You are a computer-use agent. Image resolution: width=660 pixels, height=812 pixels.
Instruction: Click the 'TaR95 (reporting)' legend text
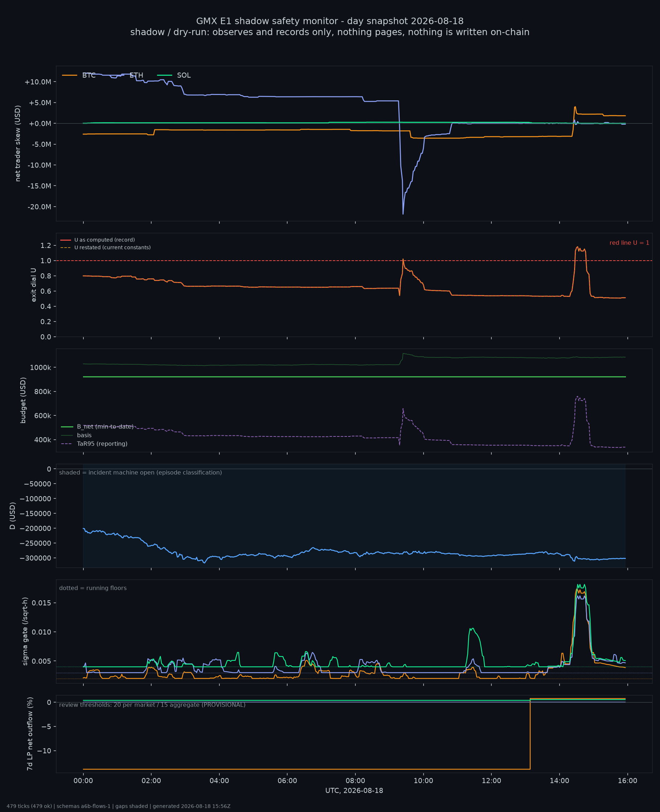click(102, 444)
